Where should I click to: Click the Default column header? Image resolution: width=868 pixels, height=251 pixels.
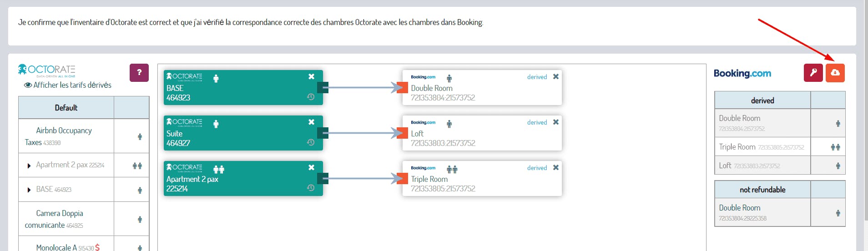click(x=66, y=108)
